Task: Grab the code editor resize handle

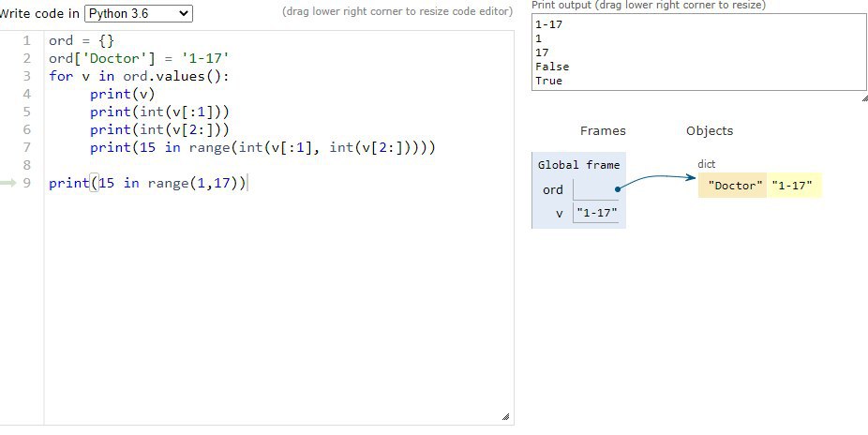Action: point(505,417)
